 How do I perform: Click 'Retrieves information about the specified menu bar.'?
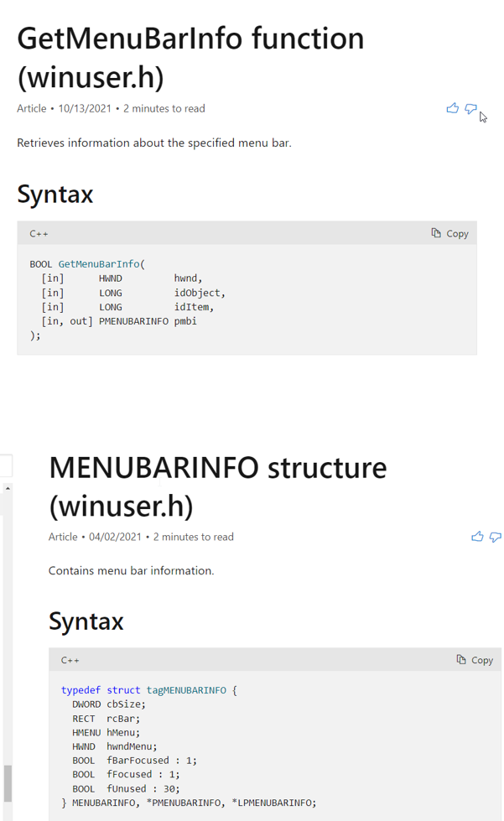pos(153,143)
